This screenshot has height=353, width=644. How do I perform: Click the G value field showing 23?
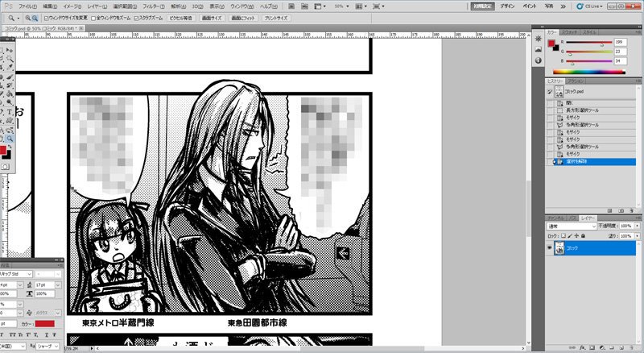(620, 52)
